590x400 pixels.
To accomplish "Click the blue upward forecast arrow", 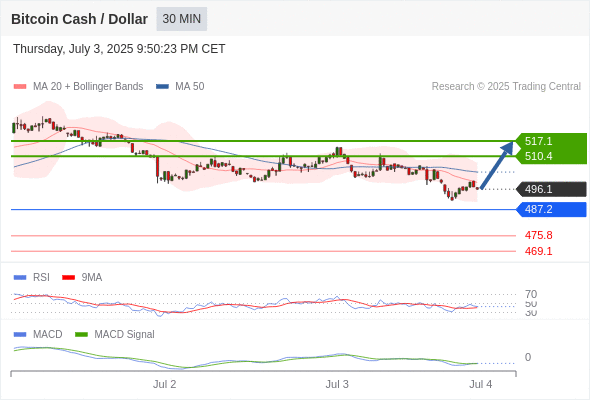I will coord(497,165).
